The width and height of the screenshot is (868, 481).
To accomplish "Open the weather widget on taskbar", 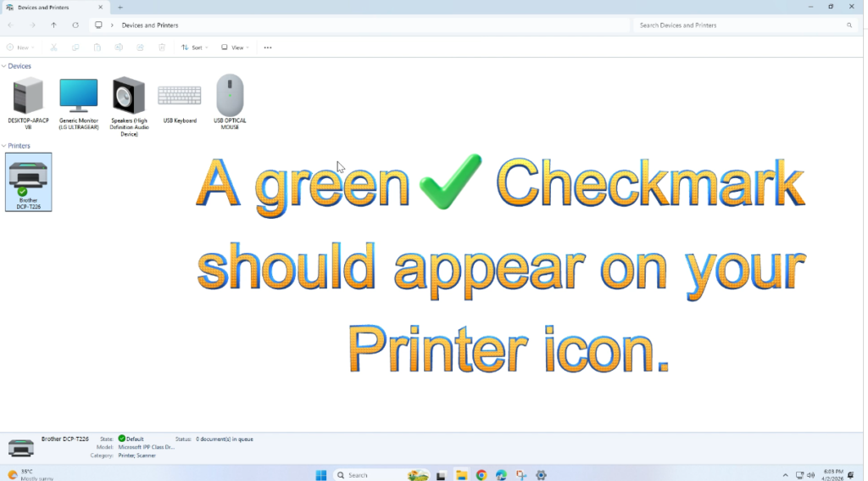I will click(x=31, y=475).
